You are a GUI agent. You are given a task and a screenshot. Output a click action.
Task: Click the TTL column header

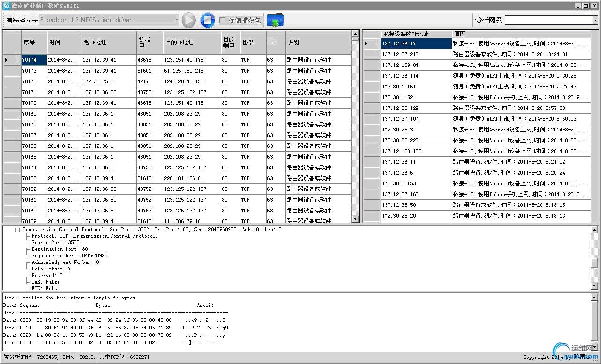pyautogui.click(x=276, y=43)
